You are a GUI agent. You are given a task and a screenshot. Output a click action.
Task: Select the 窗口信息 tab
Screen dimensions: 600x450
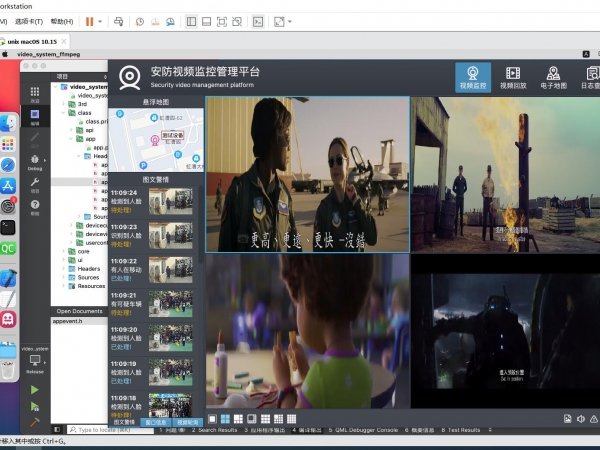tap(156, 422)
